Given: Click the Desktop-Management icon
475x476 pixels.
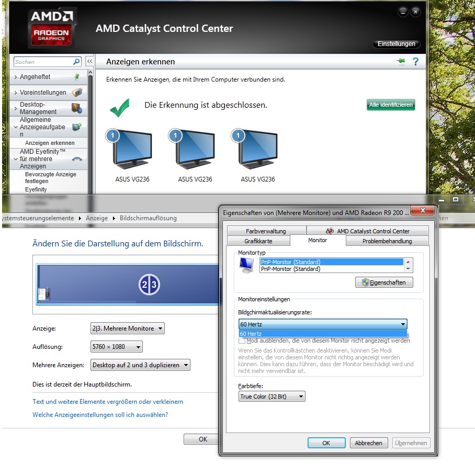Looking at the screenshot, I should [76, 108].
